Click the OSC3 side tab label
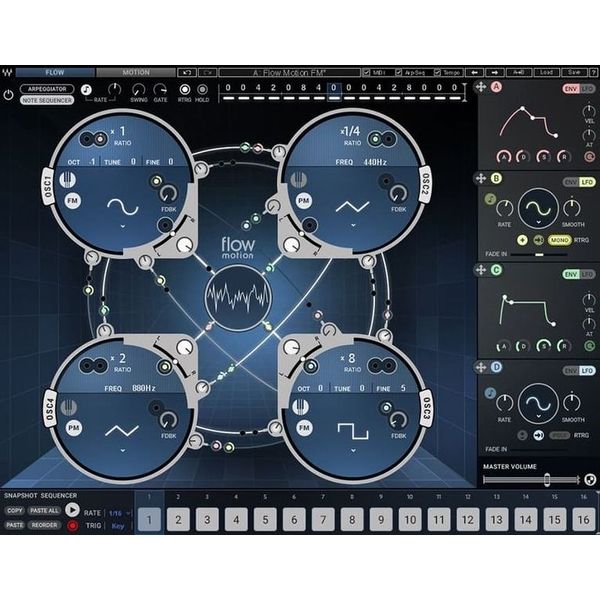 426,408
